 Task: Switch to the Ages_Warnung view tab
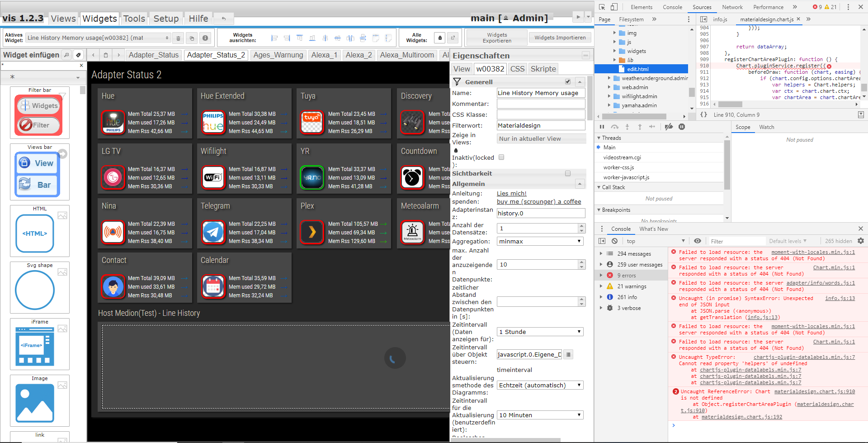(x=278, y=55)
